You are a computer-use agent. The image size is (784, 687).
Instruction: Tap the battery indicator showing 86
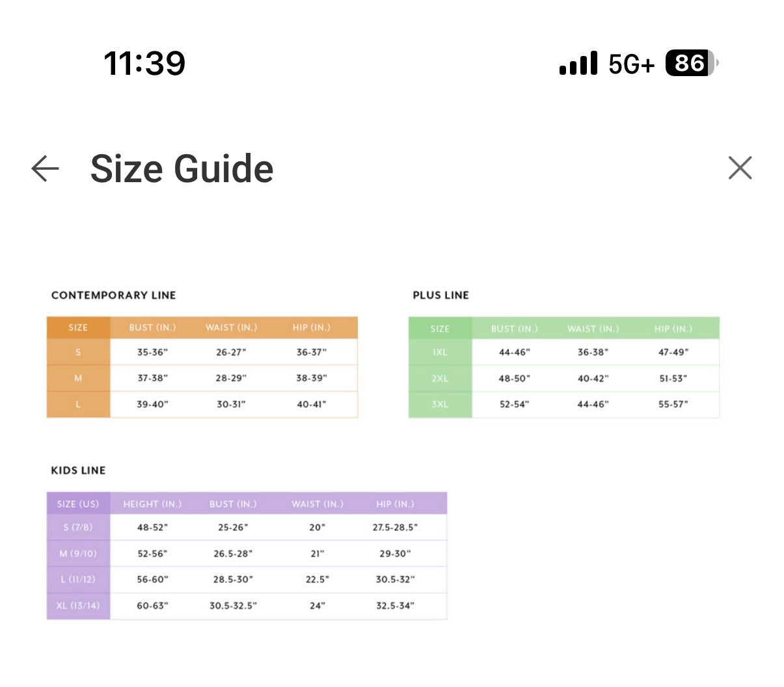click(x=692, y=63)
